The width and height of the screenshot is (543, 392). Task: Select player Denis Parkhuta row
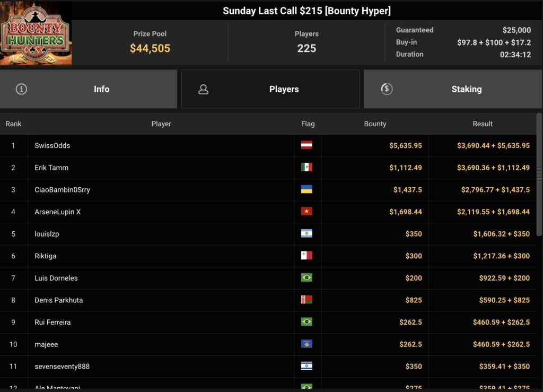[x=59, y=300]
